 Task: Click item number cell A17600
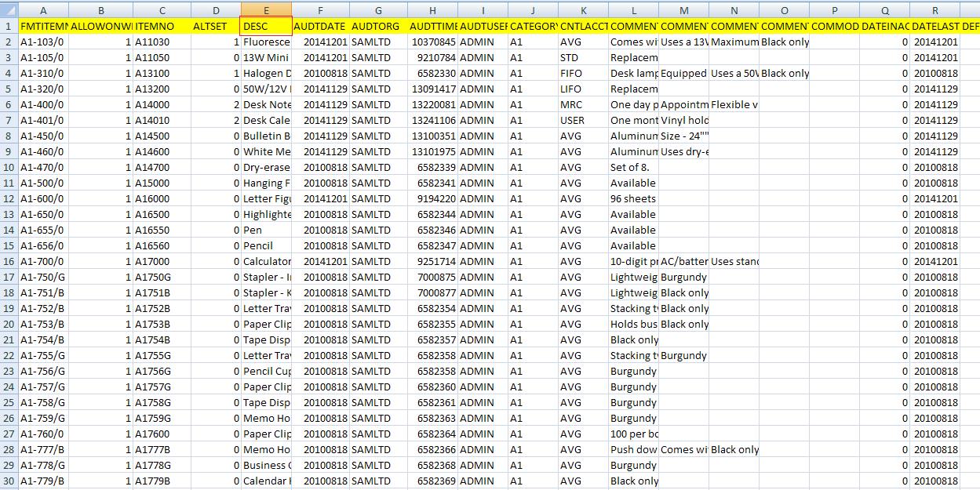tap(162, 434)
